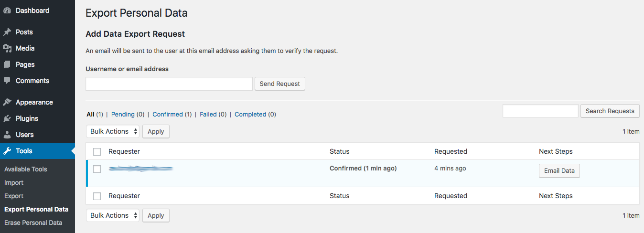Viewport: 644px width, 233px height.
Task: Click the Posts pushpin icon
Action: tap(7, 32)
